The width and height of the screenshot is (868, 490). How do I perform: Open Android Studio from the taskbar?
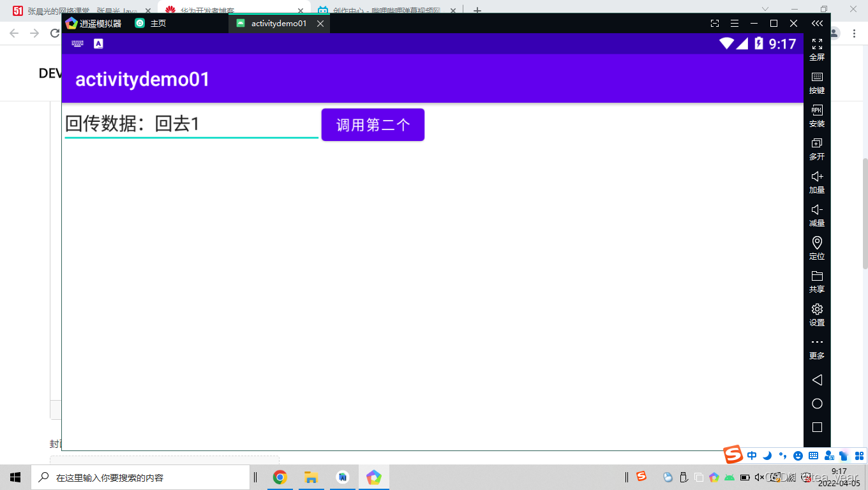343,477
